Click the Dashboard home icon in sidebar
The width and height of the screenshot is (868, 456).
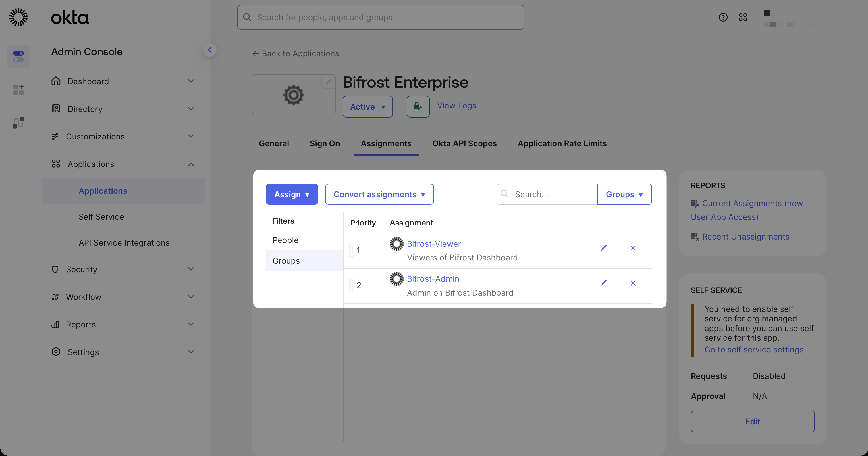tap(56, 81)
